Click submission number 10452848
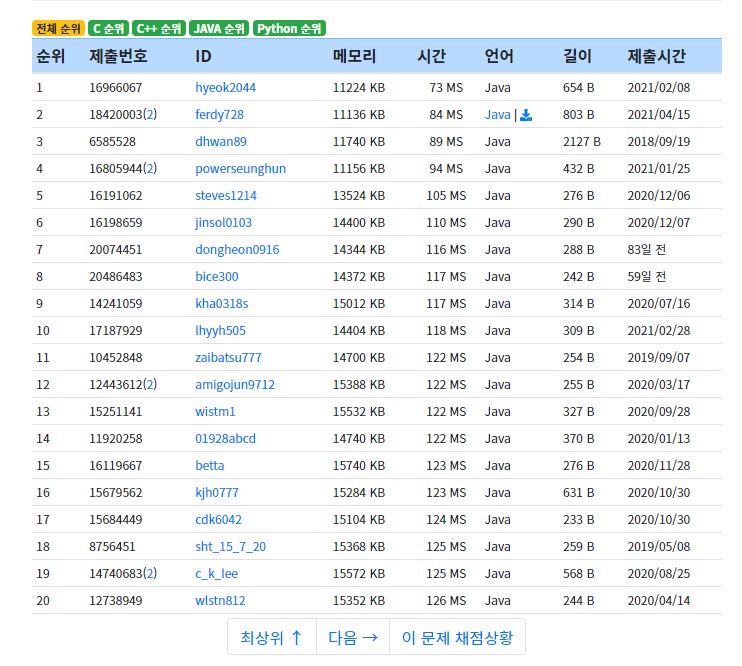Screen dimensions: 742x666 115,358
